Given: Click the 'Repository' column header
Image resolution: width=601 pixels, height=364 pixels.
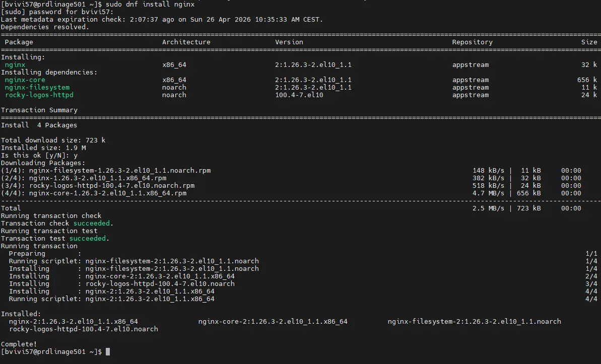Looking at the screenshot, I should click(x=472, y=42).
